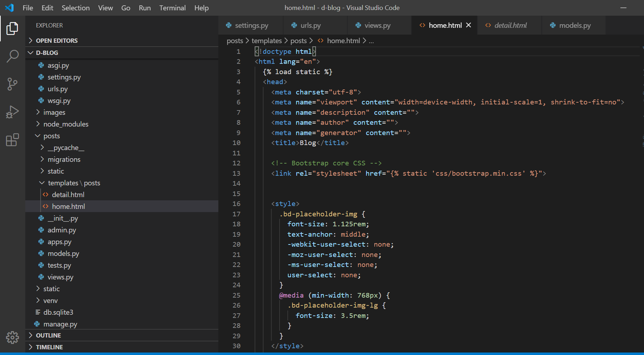This screenshot has height=355, width=644.
Task: Open views.py in the explorer tree
Action: [x=61, y=277]
